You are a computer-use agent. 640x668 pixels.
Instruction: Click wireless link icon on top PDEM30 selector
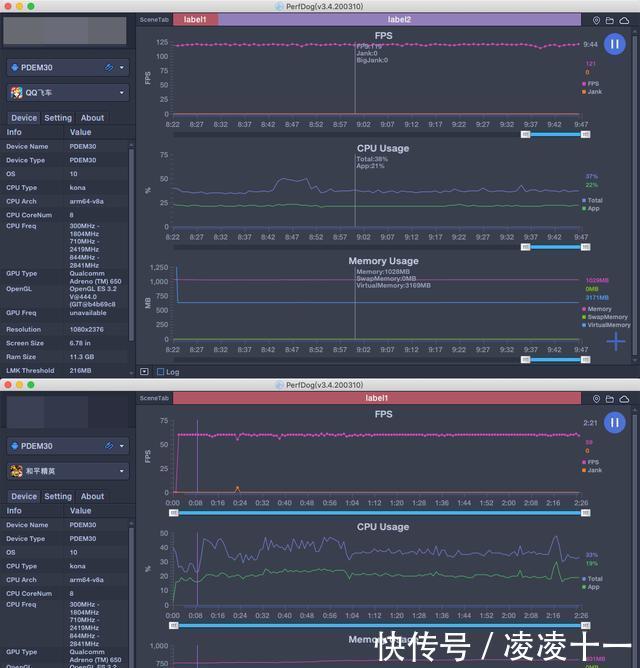[x=109, y=67]
